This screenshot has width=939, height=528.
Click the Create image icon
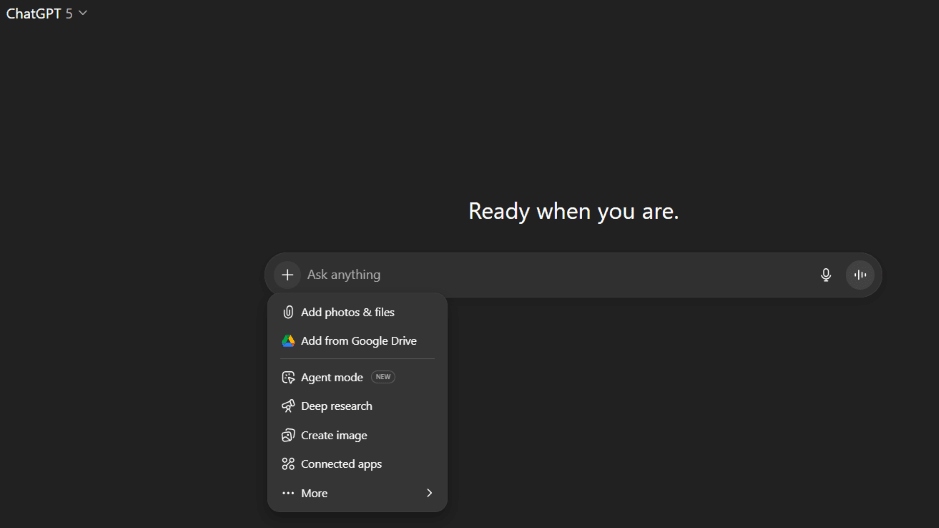coord(288,435)
